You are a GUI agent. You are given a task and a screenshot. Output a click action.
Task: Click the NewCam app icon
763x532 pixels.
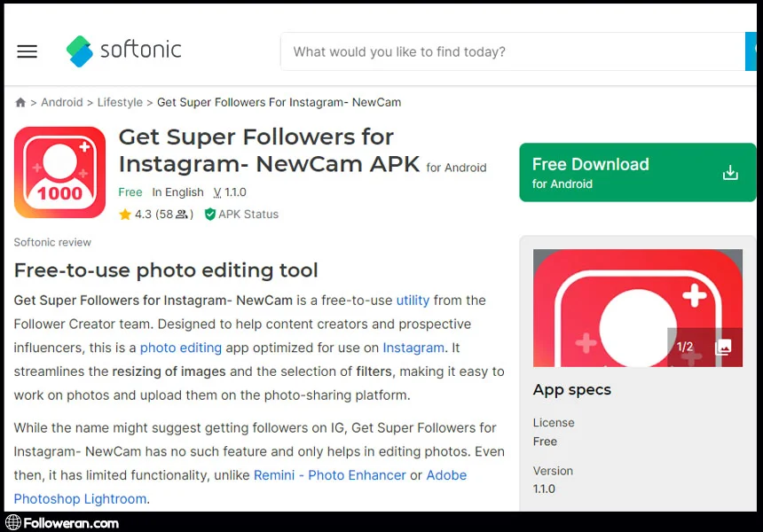[x=59, y=172]
